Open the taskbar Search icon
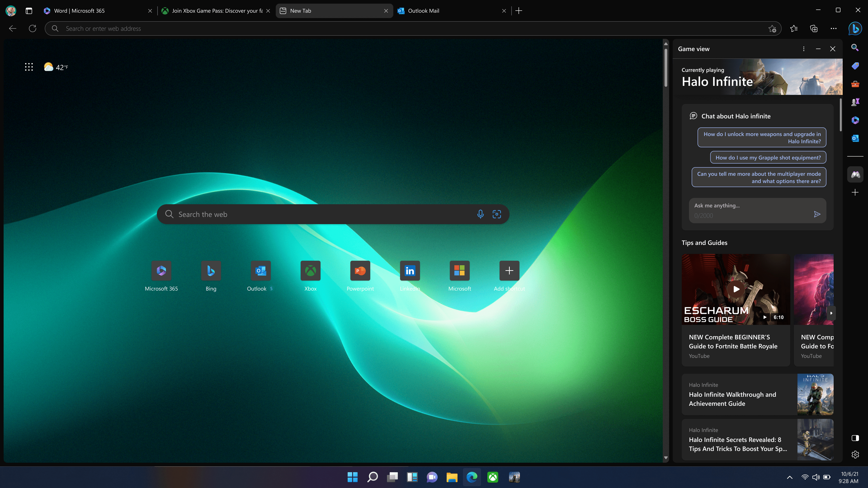868x488 pixels. click(x=372, y=477)
